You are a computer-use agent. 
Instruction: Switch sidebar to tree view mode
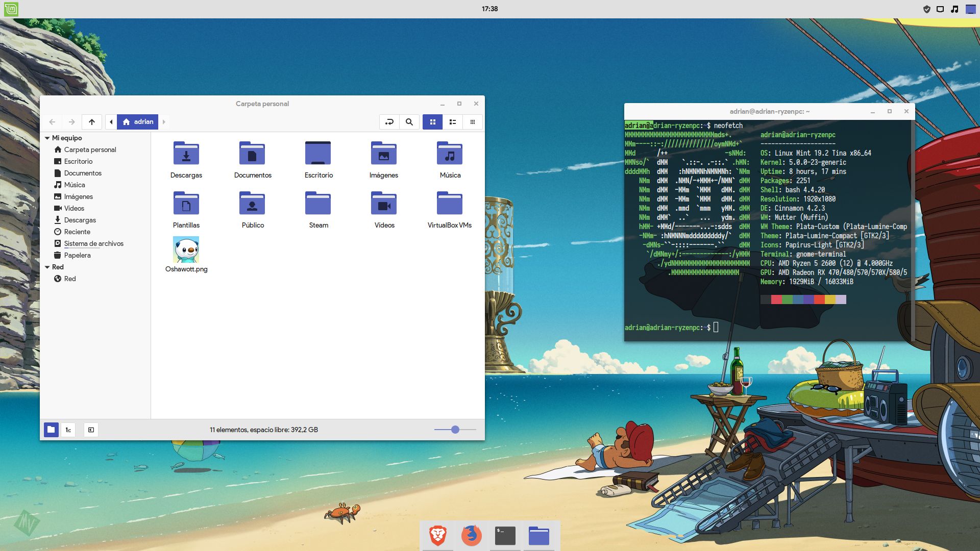tap(68, 430)
